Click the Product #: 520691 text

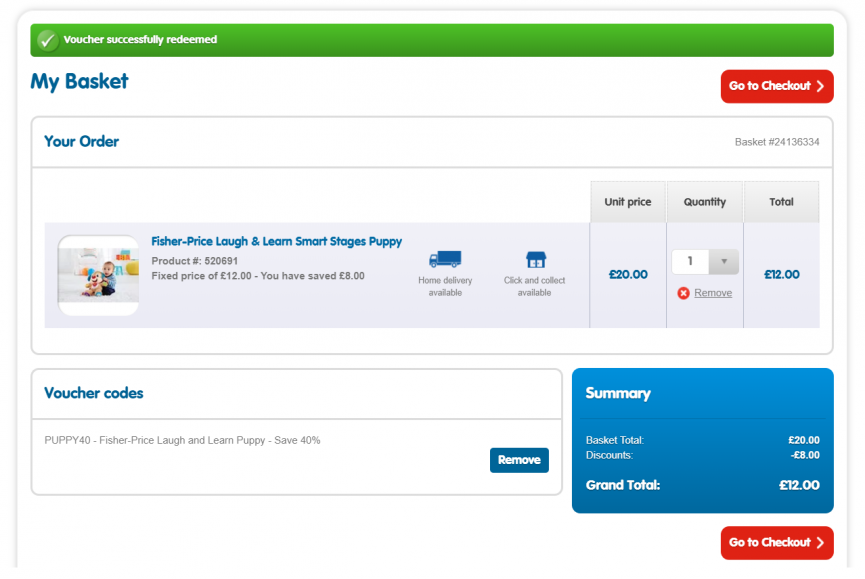(195, 261)
